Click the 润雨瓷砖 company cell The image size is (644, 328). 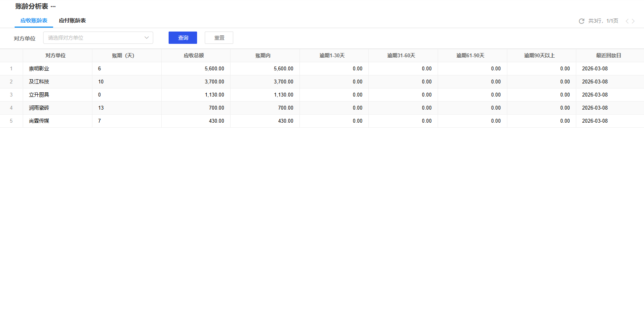pos(39,108)
